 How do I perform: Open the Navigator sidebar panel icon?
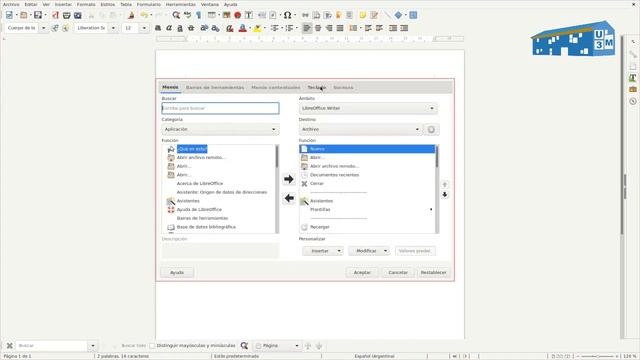coord(633,101)
